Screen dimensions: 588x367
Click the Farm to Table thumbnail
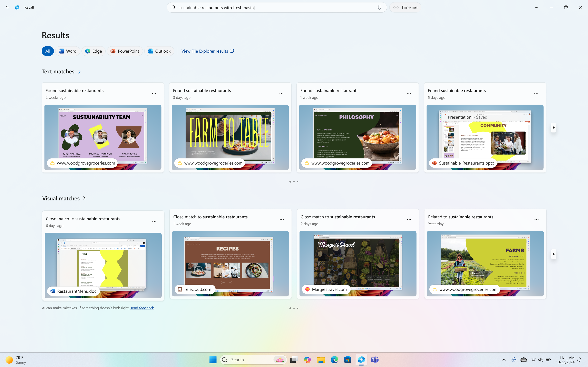point(230,137)
